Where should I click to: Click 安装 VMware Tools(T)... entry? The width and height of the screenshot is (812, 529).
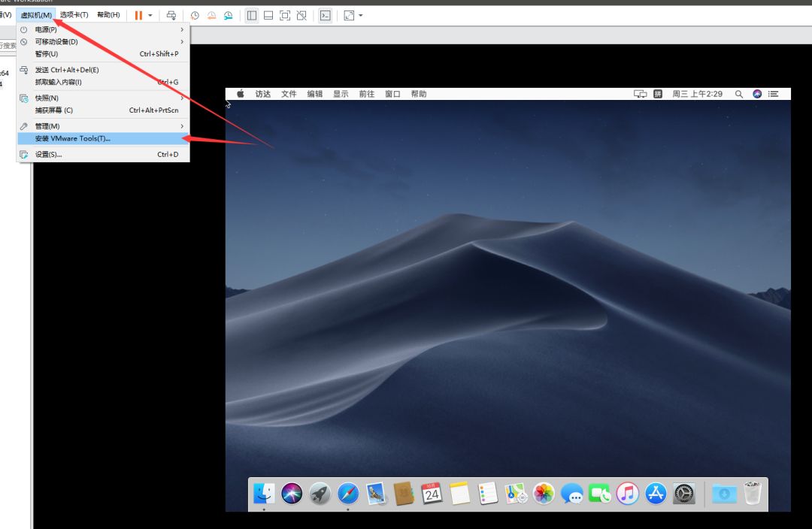(x=104, y=138)
